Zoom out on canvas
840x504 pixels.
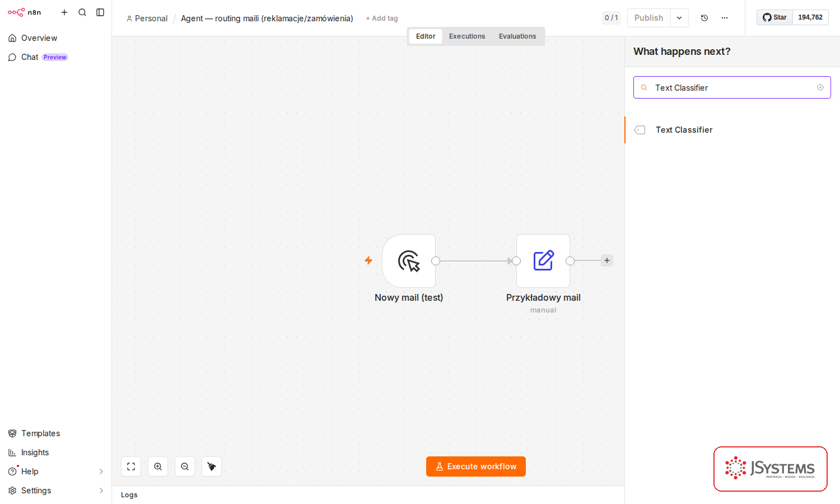pyautogui.click(x=185, y=466)
